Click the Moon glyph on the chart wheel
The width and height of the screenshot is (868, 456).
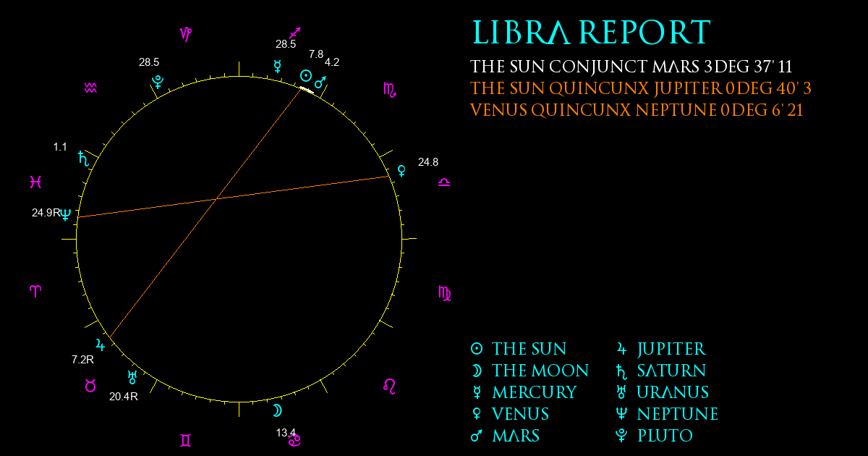pos(276,411)
